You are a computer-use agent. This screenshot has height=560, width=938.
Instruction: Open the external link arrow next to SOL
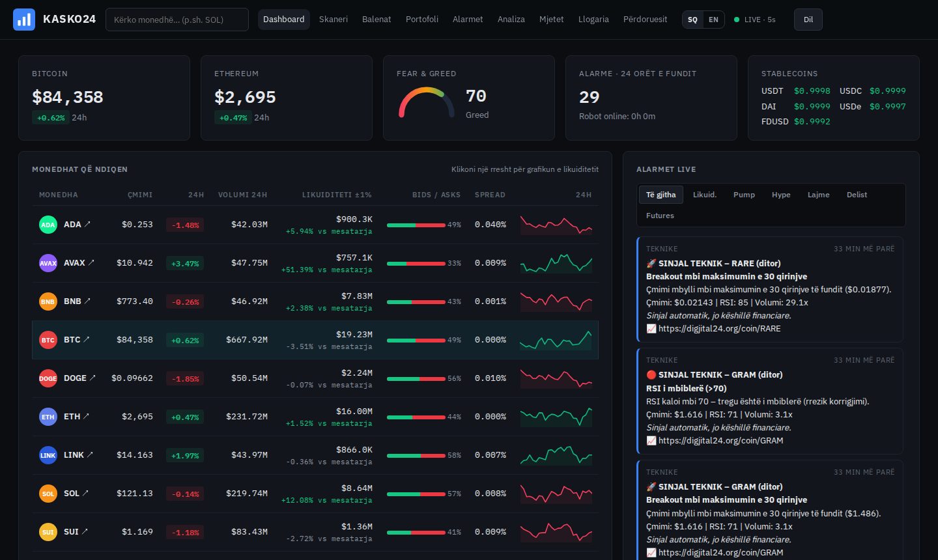(86, 493)
